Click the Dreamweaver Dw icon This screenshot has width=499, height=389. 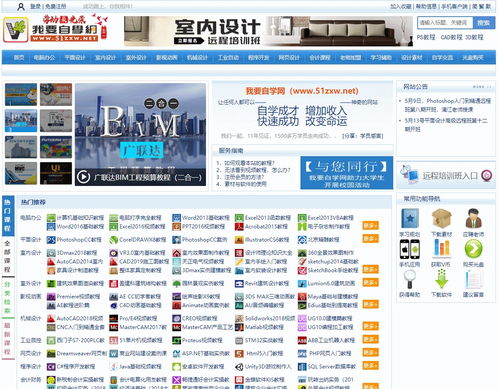[x=51, y=353]
